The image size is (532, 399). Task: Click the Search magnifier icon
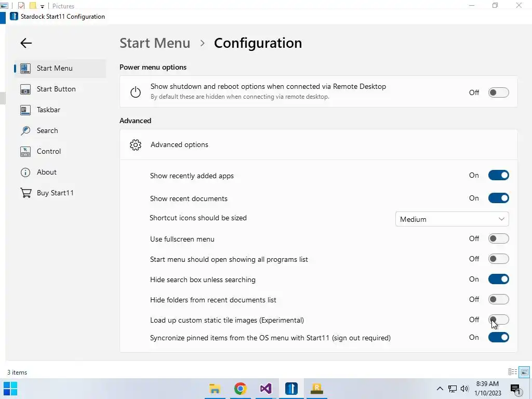coord(25,130)
